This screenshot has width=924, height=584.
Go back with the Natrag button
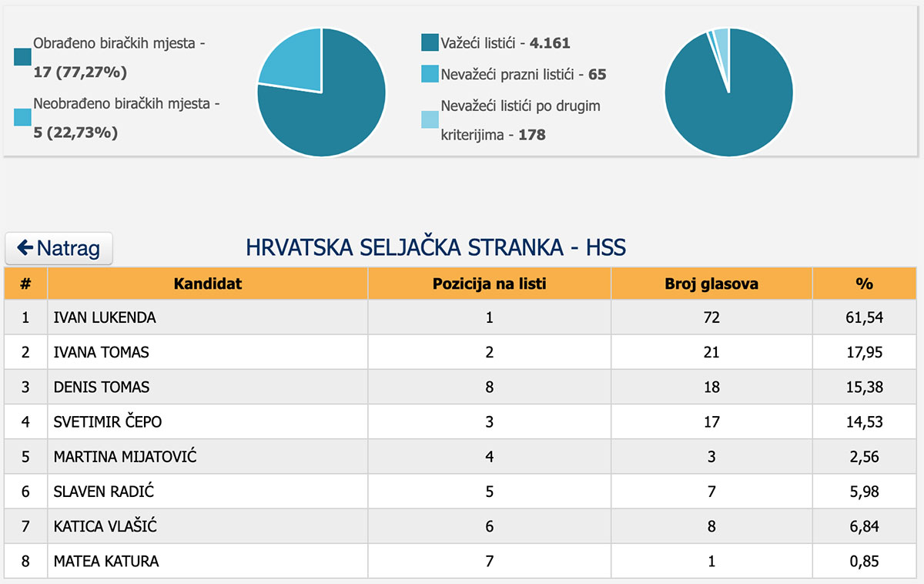pyautogui.click(x=59, y=249)
